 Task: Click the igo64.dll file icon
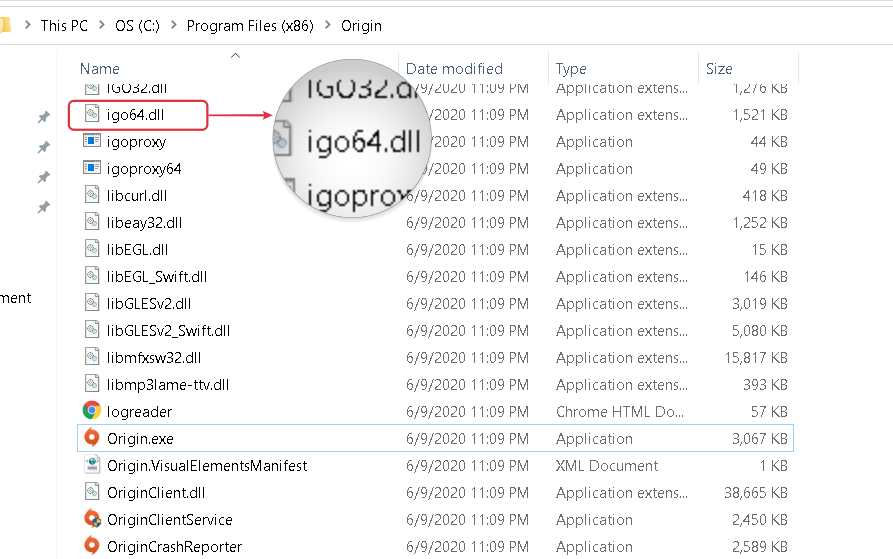point(92,114)
